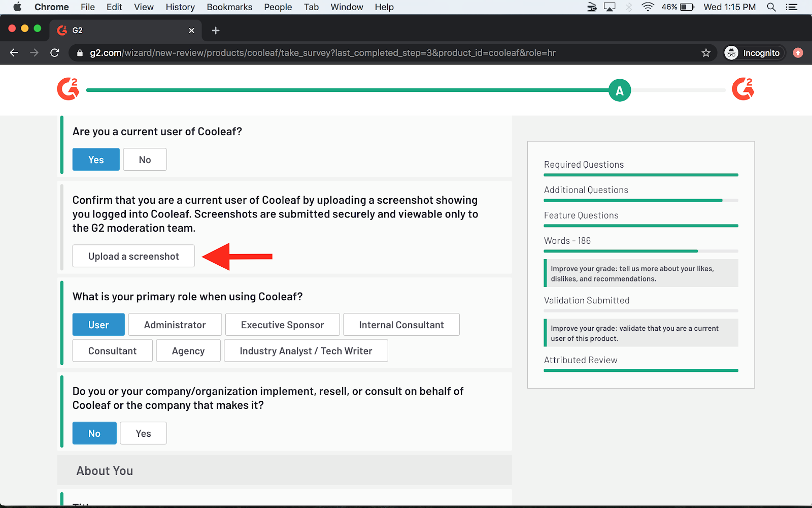Open the Notification Center list icon

[792, 7]
